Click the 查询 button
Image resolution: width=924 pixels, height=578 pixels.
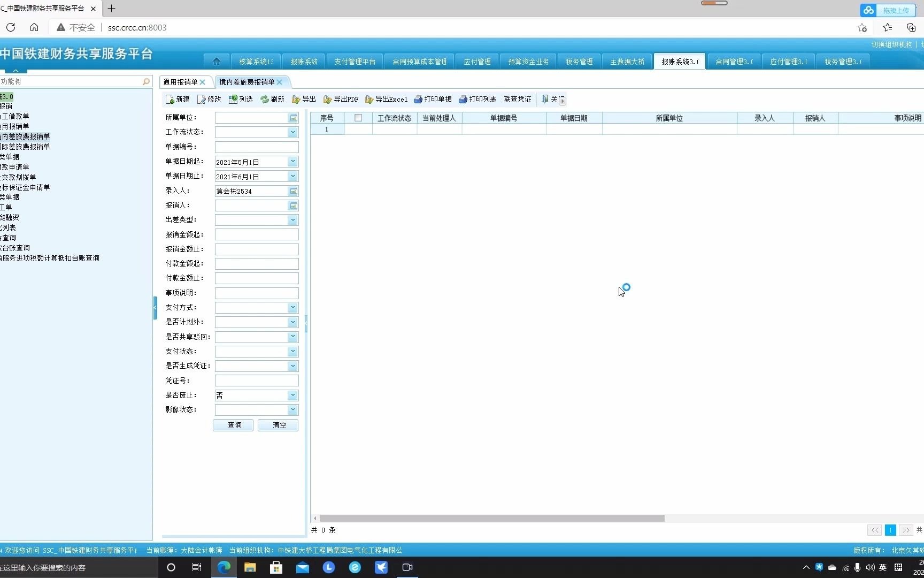pos(233,425)
